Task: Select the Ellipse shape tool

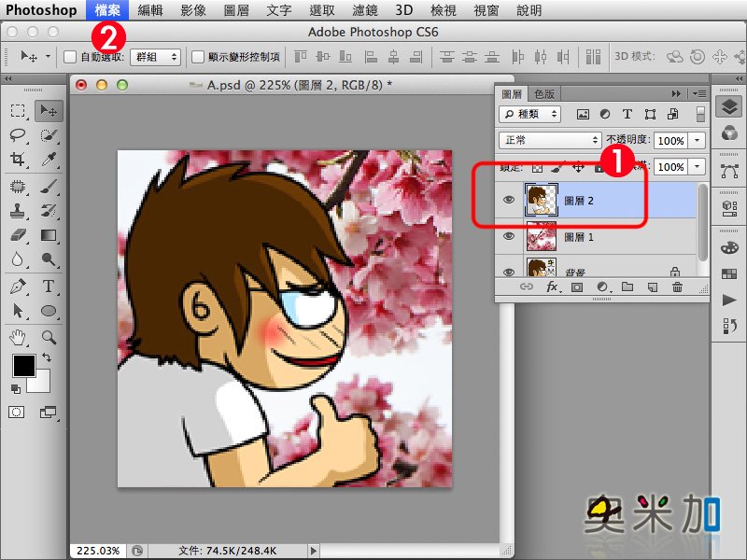Action: coord(49,311)
